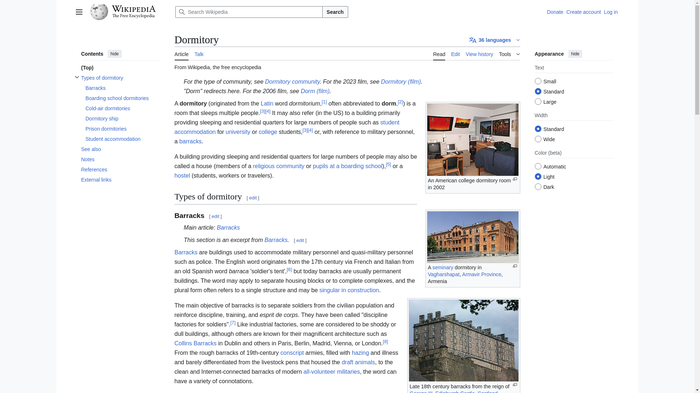Go to Student accommodation in contents
The image size is (700, 393).
click(x=113, y=139)
